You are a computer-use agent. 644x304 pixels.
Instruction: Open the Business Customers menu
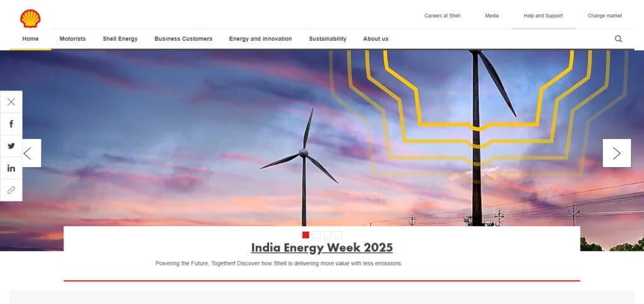(x=183, y=39)
